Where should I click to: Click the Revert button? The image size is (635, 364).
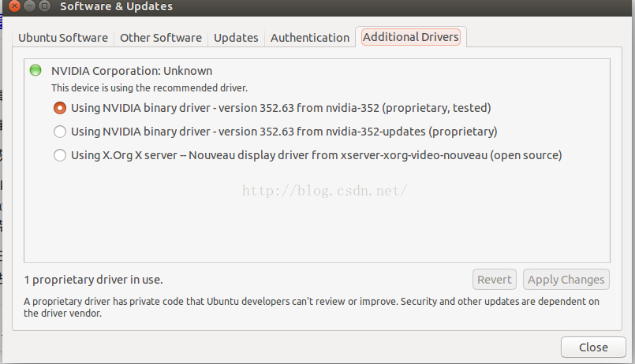pyautogui.click(x=494, y=280)
